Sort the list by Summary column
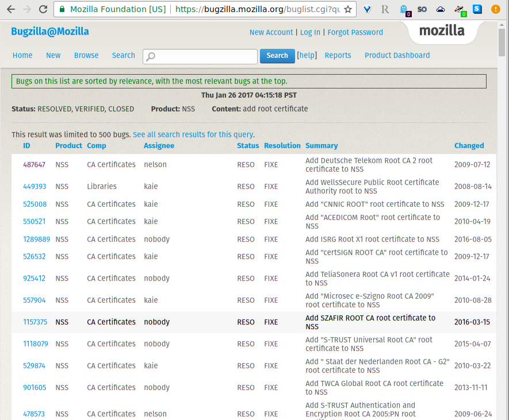The width and height of the screenshot is (509, 420). click(x=322, y=146)
